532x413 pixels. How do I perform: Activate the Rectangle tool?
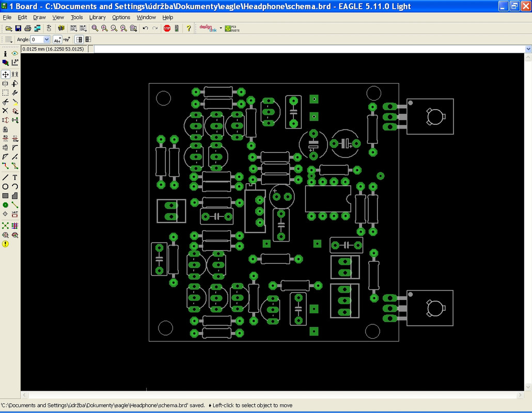(x=6, y=196)
